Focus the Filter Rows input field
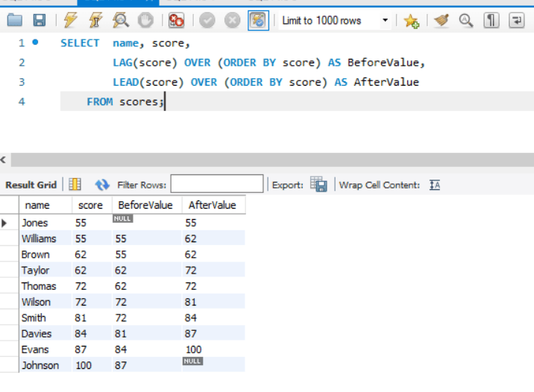 217,184
